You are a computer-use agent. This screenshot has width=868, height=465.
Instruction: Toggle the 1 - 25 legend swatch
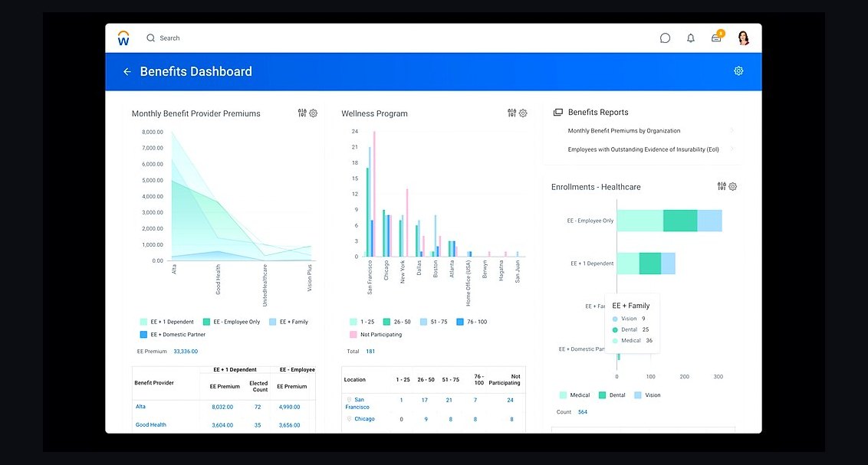pyautogui.click(x=353, y=322)
